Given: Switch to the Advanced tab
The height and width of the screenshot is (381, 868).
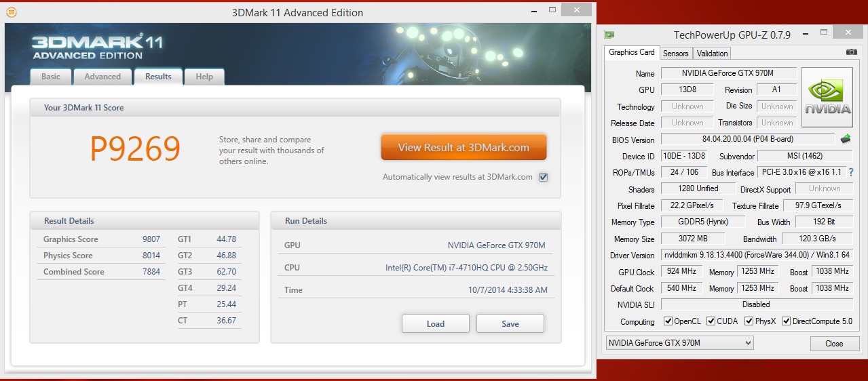Looking at the screenshot, I should [102, 77].
